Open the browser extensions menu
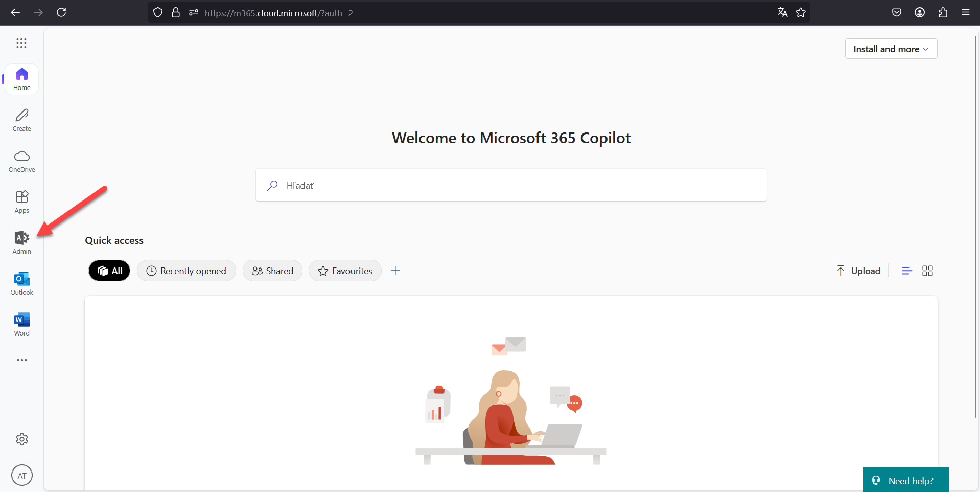Viewport: 980px width, 492px height. (x=943, y=12)
